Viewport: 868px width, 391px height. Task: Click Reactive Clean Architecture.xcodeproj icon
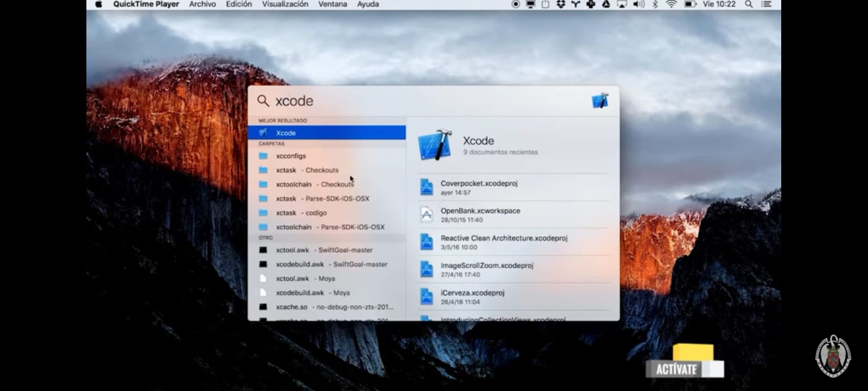(426, 242)
